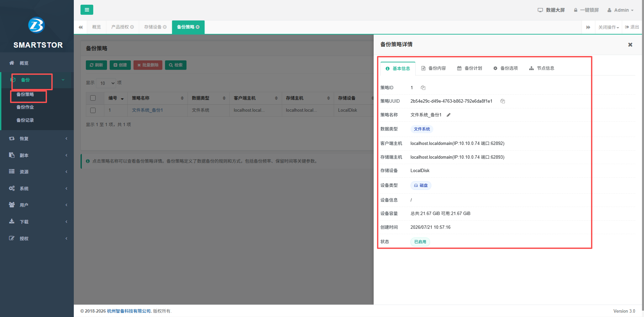The image size is (644, 317).
Task: Expand the 恢复 sidebar menu
Action: coord(37,139)
